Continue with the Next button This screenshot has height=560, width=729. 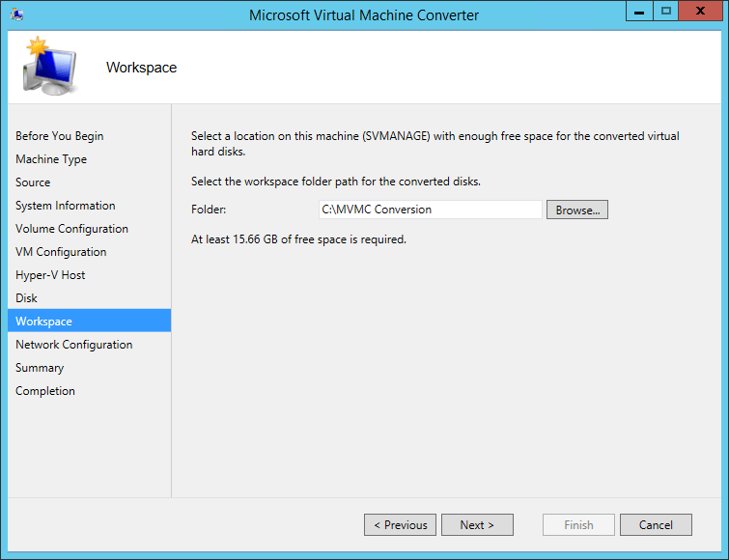[478, 524]
